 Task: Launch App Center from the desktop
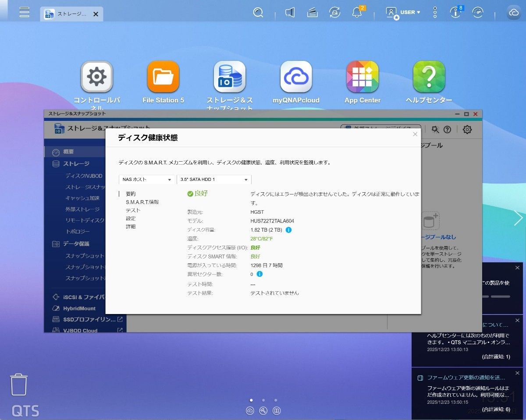363,77
